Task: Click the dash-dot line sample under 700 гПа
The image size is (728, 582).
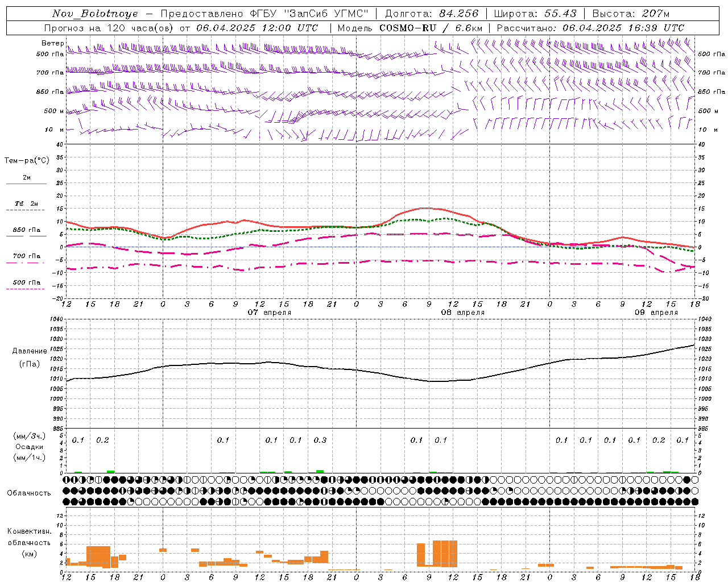Action: click(26, 263)
